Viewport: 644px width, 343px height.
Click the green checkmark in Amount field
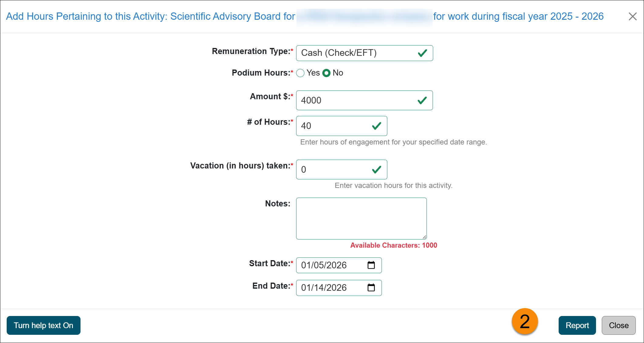tap(422, 100)
